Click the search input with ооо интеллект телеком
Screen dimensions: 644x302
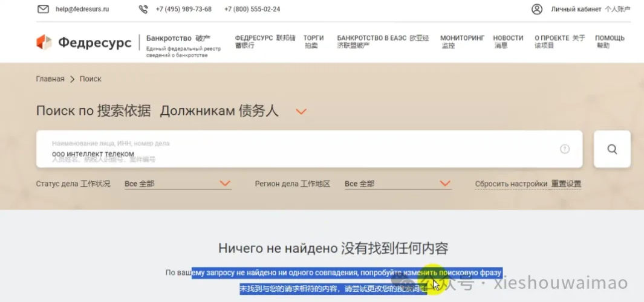point(309,149)
